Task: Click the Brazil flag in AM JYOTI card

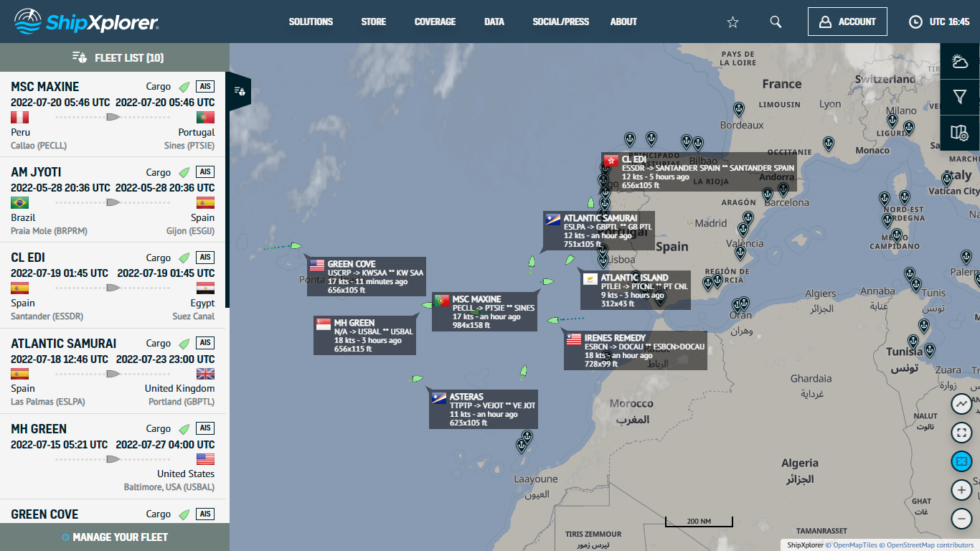Action: pyautogui.click(x=20, y=202)
